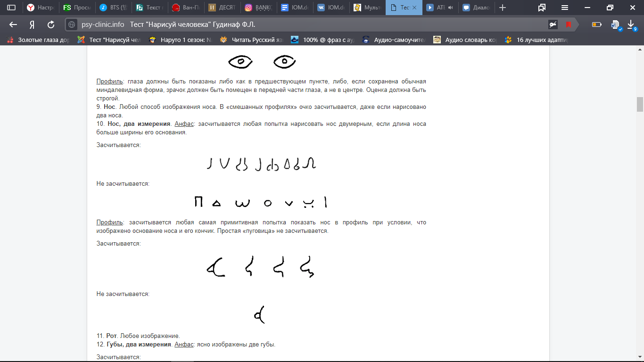Open the 'Золотые глаза' bookmark
Screen dimensions: 644x362
point(39,40)
